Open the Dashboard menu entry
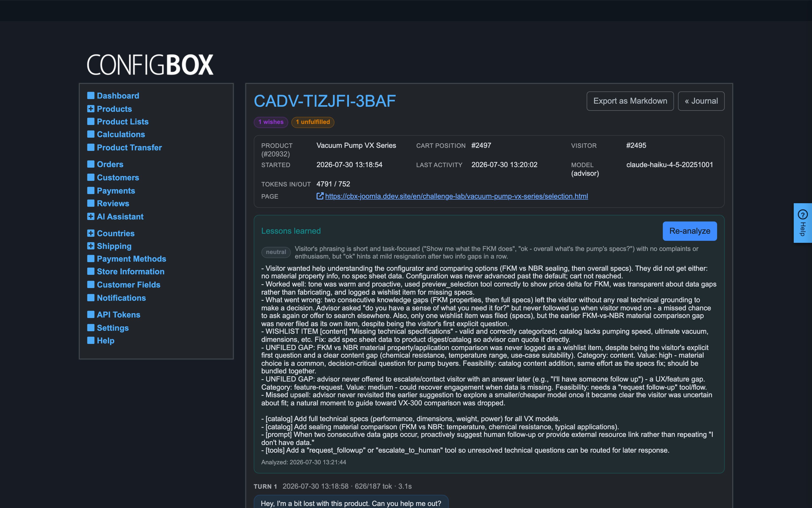The image size is (812, 508). 118,96
